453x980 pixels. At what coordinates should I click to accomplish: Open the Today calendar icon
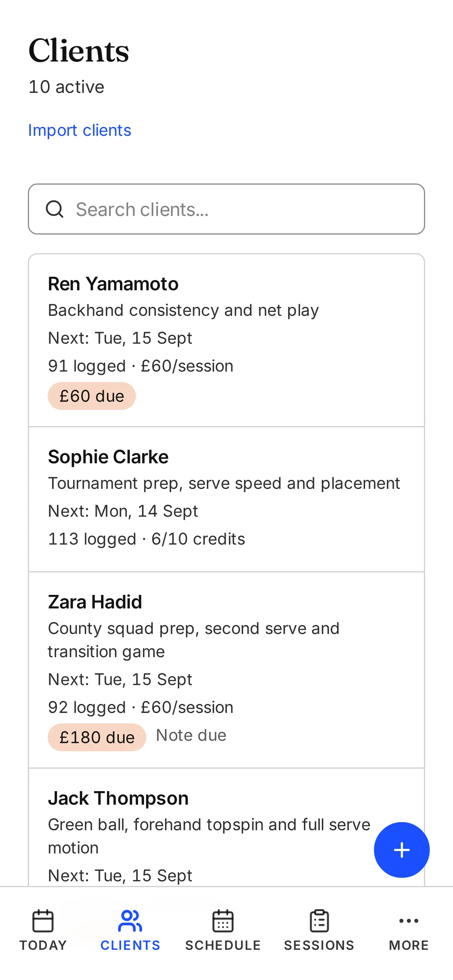coord(43,921)
